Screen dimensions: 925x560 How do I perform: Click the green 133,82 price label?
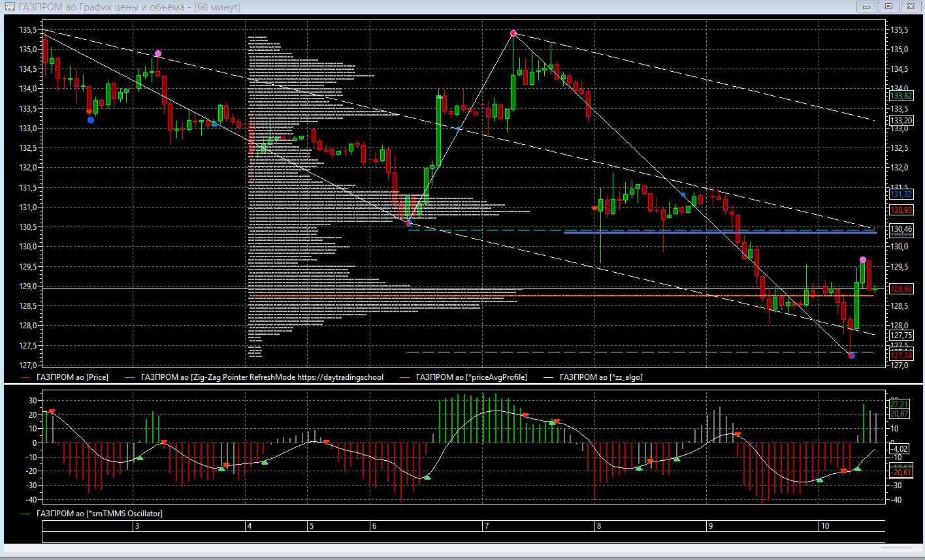[901, 95]
